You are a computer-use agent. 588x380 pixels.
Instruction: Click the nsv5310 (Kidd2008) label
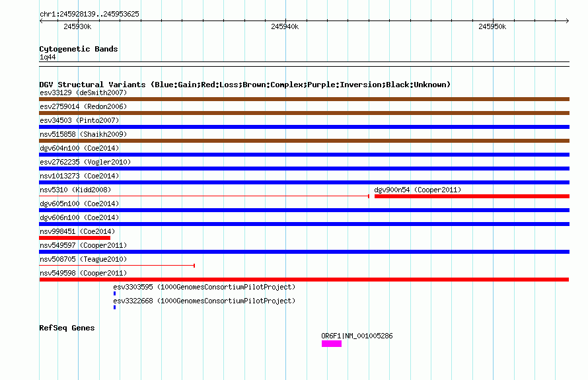click(x=75, y=190)
